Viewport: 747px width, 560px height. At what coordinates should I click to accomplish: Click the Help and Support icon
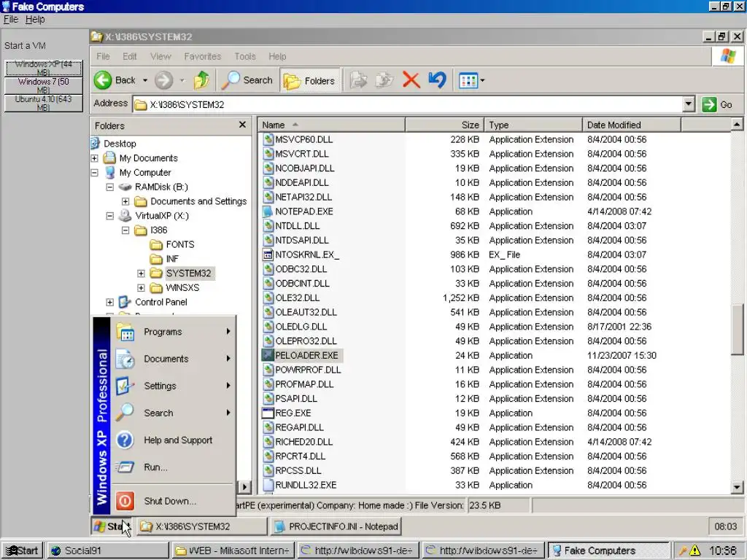coord(125,440)
